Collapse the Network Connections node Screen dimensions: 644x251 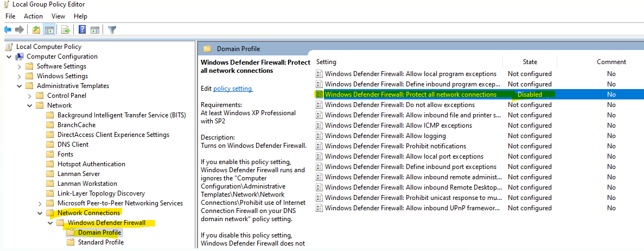pos(40,213)
